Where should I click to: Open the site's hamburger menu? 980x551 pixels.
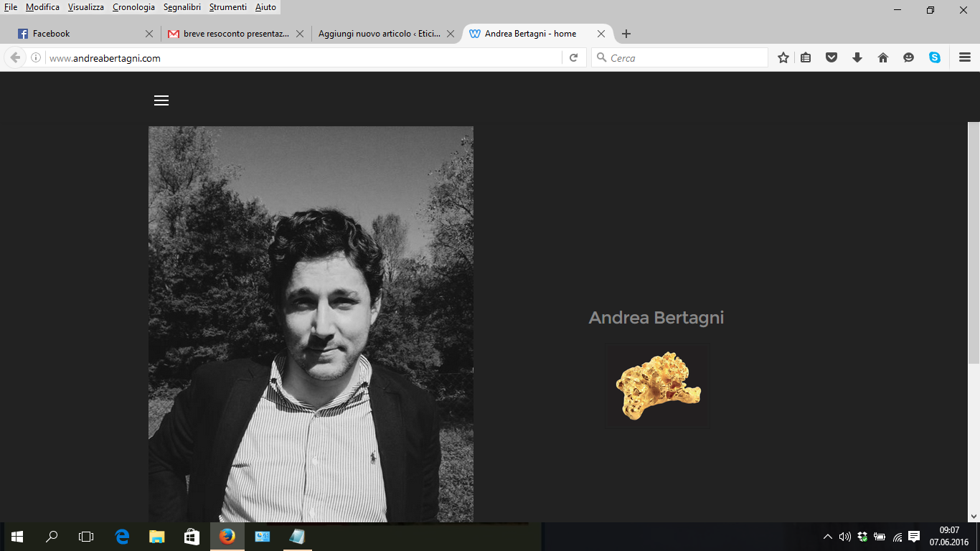(x=161, y=100)
